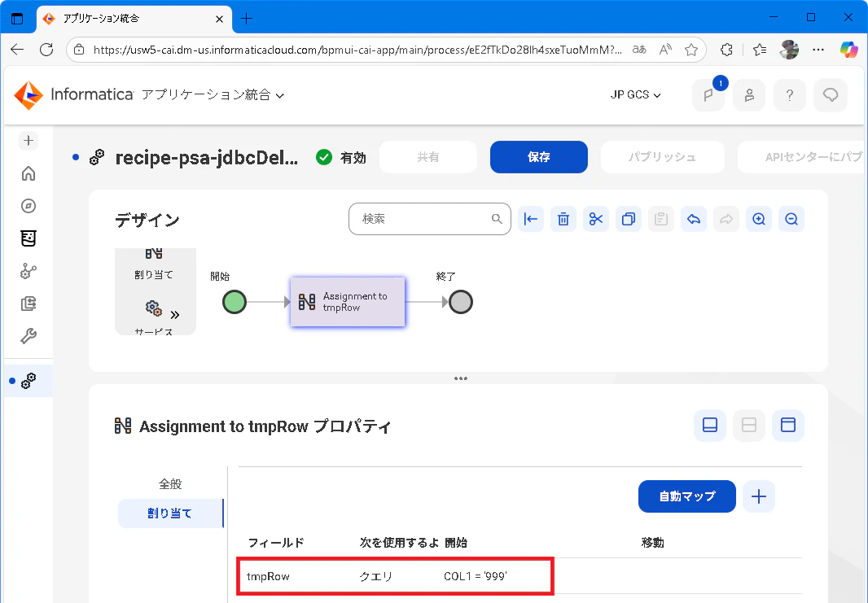Click the tmpRow field cell
868x603 pixels.
click(x=268, y=576)
